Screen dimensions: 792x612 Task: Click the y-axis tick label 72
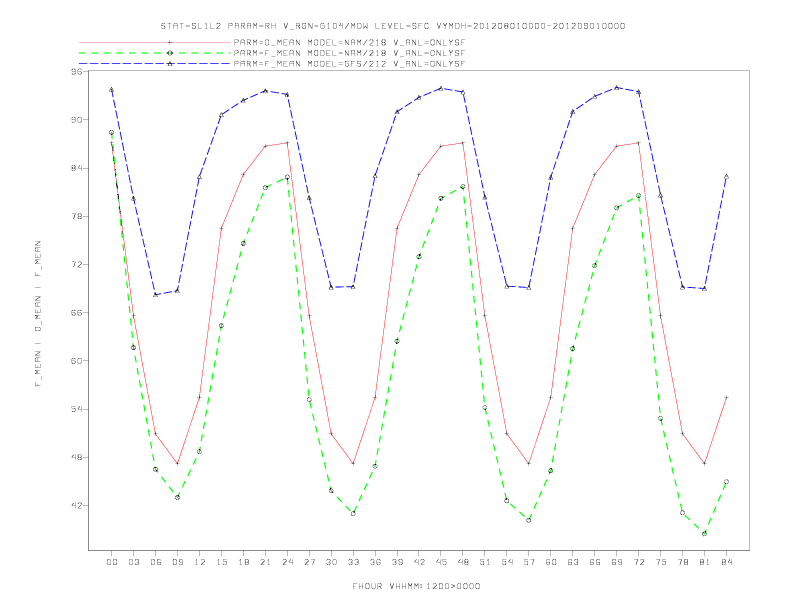pyautogui.click(x=76, y=265)
